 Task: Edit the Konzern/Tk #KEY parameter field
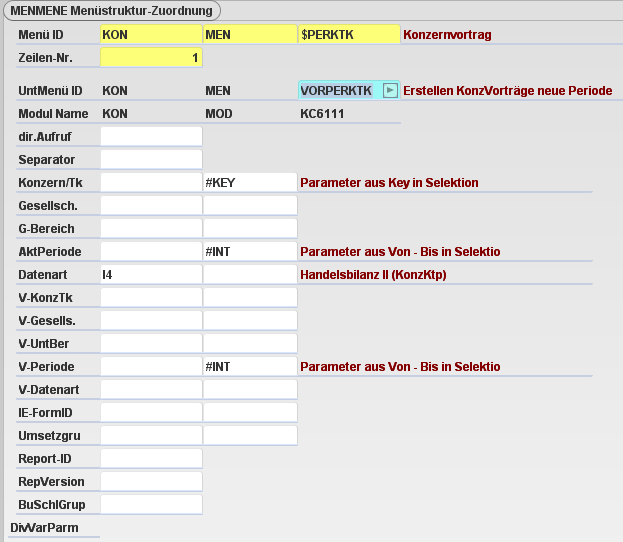(250, 182)
